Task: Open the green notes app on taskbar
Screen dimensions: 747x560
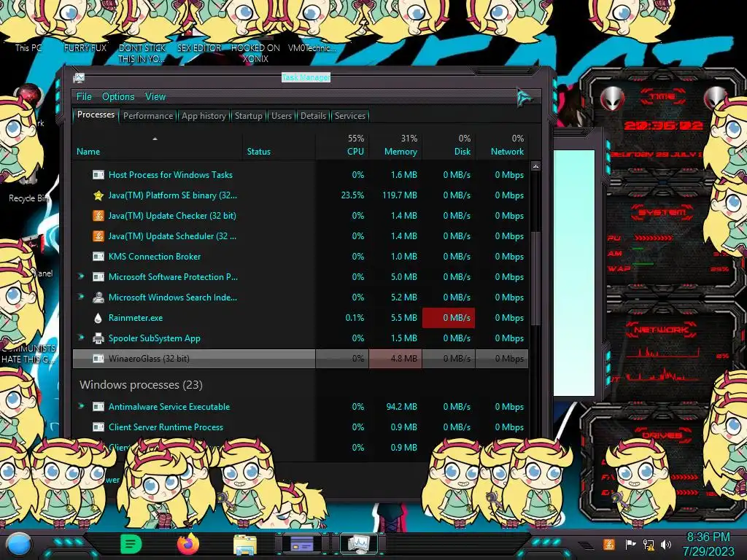Action: coord(131,544)
